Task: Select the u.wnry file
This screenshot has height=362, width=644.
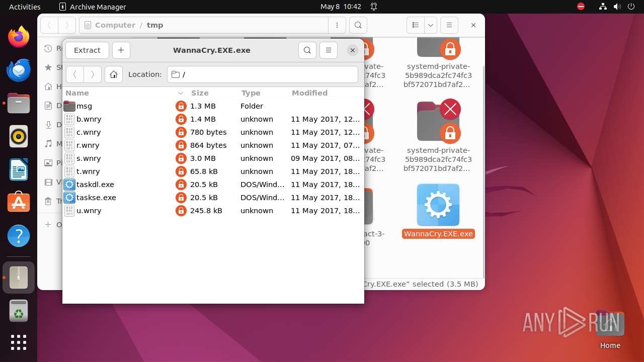Action: [213, 211]
